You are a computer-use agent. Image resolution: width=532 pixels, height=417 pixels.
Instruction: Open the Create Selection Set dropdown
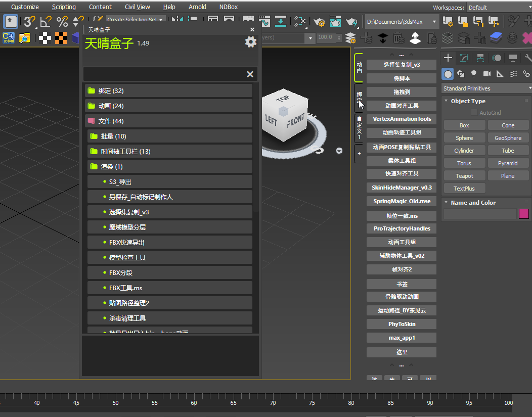click(x=136, y=19)
